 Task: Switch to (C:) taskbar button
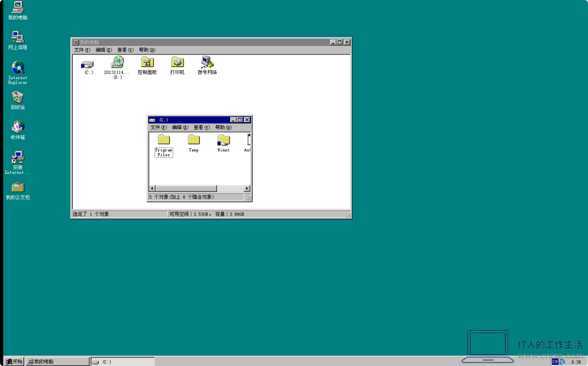point(123,361)
